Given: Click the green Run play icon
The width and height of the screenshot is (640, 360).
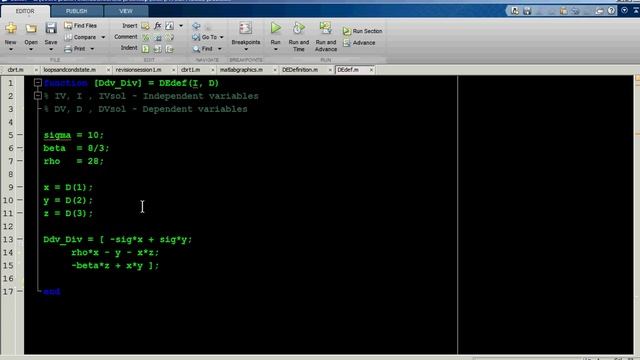Looking at the screenshot, I should click(276, 28).
